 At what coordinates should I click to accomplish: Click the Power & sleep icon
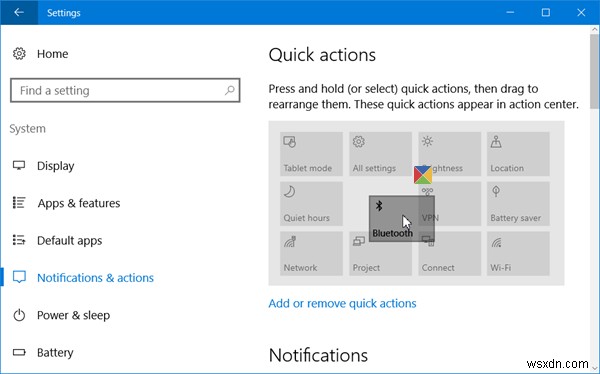point(19,315)
